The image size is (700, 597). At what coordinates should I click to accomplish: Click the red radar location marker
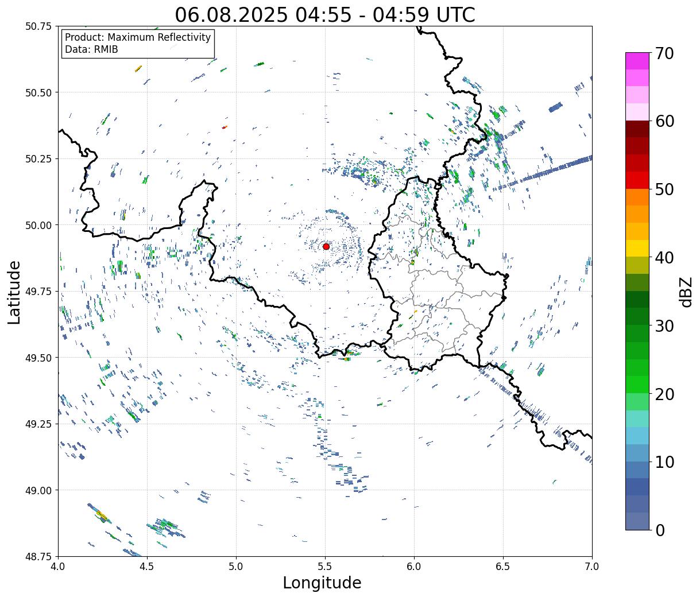click(326, 246)
